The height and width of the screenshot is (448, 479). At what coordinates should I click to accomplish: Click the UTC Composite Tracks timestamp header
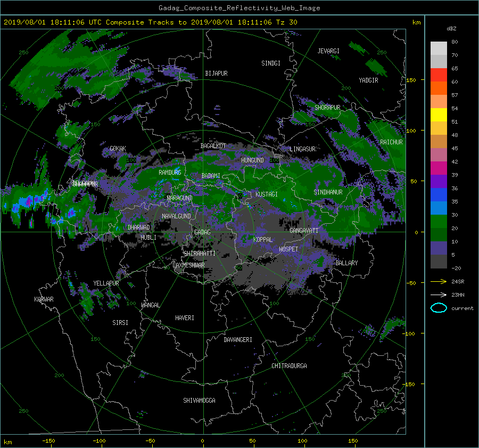pyautogui.click(x=150, y=22)
